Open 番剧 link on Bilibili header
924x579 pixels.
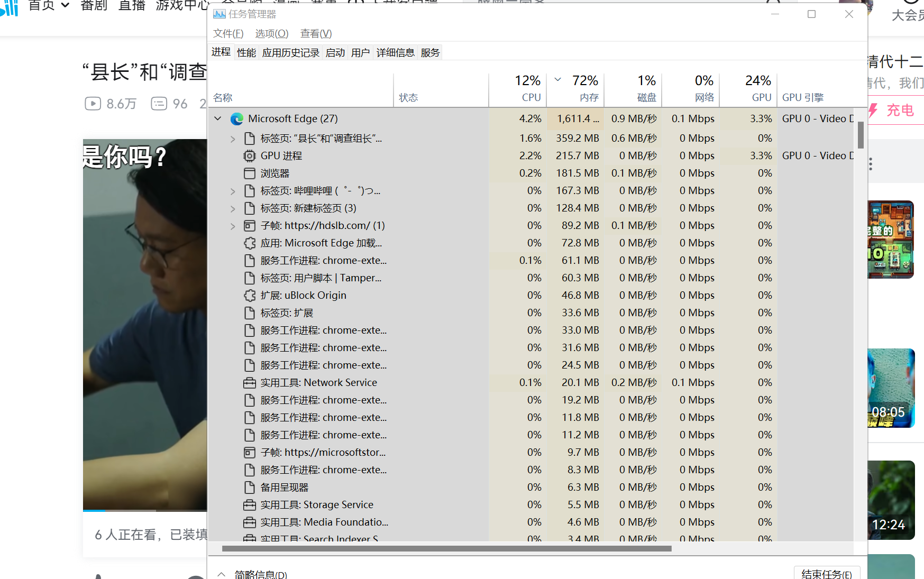coord(94,5)
